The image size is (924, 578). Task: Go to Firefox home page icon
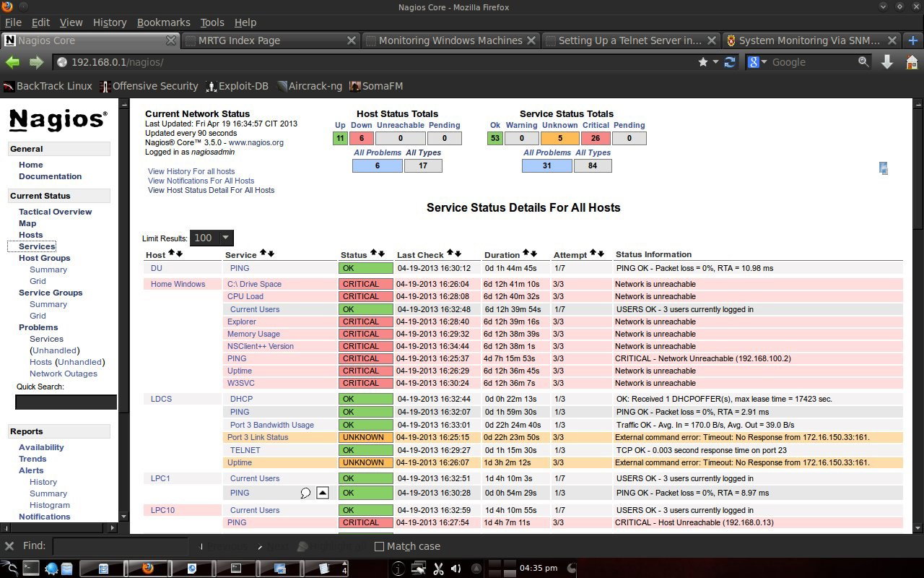[x=911, y=62]
